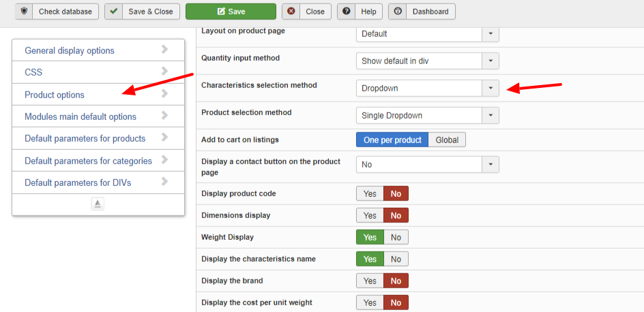Click the Save & Close checkmark icon

pos(114,12)
